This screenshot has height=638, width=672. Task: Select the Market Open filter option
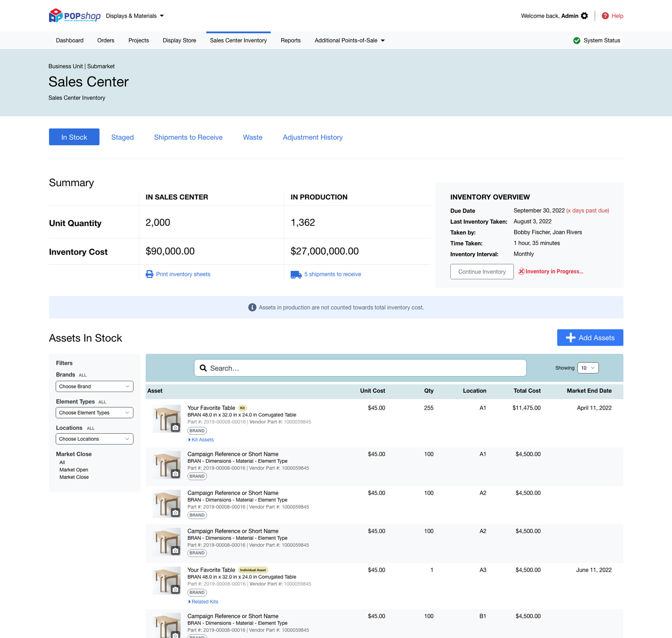pos(74,470)
